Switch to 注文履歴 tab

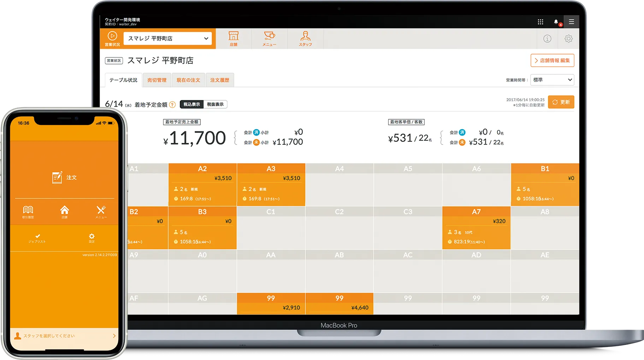[x=220, y=80]
